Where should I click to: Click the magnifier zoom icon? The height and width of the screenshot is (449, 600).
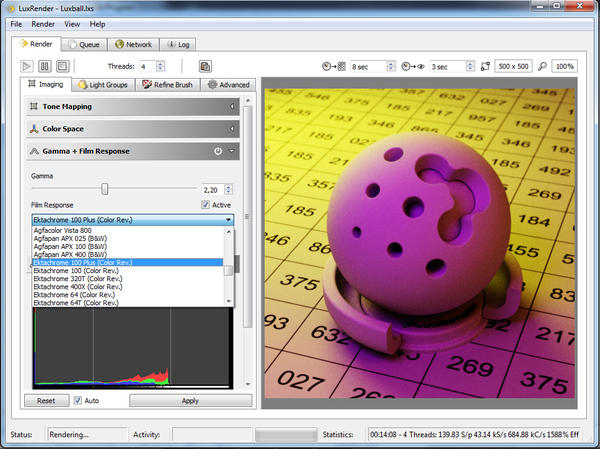pyautogui.click(x=541, y=66)
